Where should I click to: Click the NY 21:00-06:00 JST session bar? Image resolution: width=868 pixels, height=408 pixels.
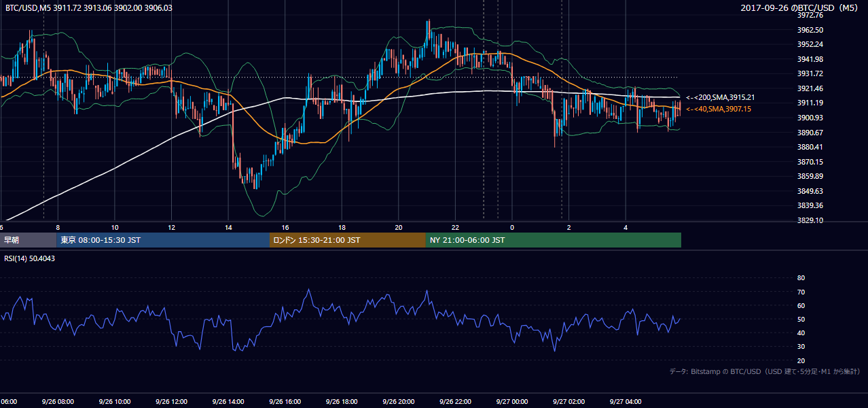tap(554, 240)
